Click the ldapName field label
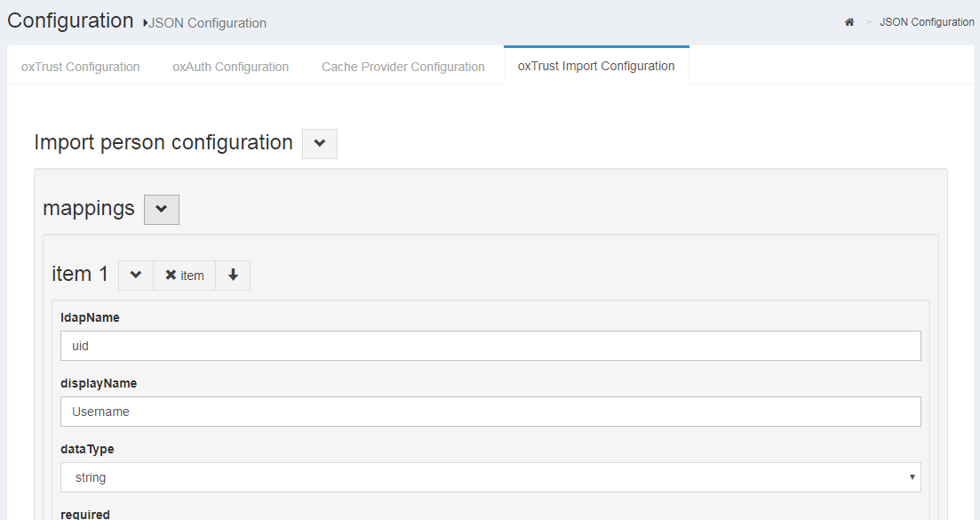 coord(90,317)
